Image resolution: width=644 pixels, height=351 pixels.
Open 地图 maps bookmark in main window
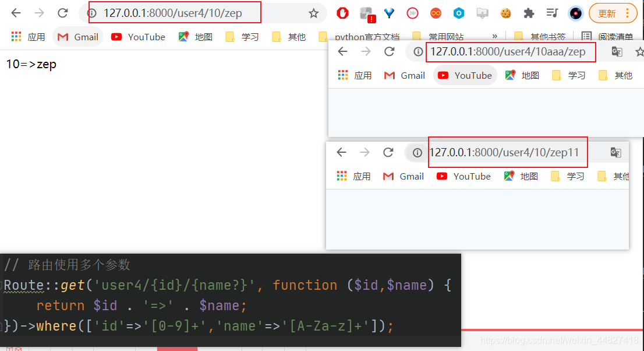tap(196, 37)
